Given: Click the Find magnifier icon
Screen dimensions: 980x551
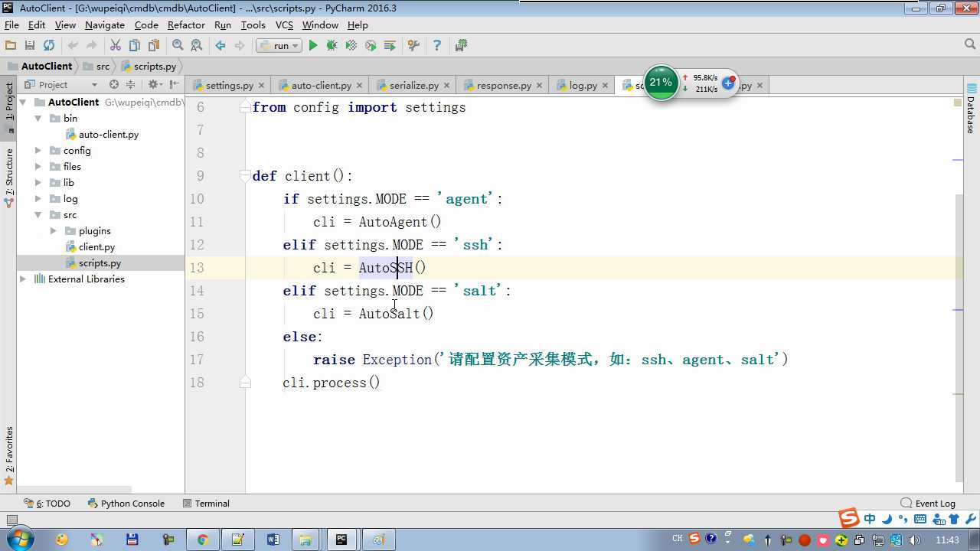Looking at the screenshot, I should click(x=178, y=46).
